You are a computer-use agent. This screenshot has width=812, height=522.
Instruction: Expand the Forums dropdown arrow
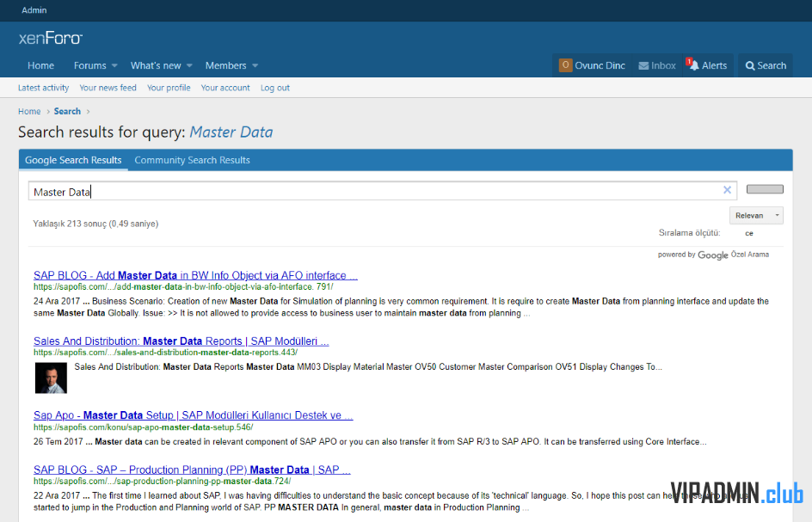114,65
